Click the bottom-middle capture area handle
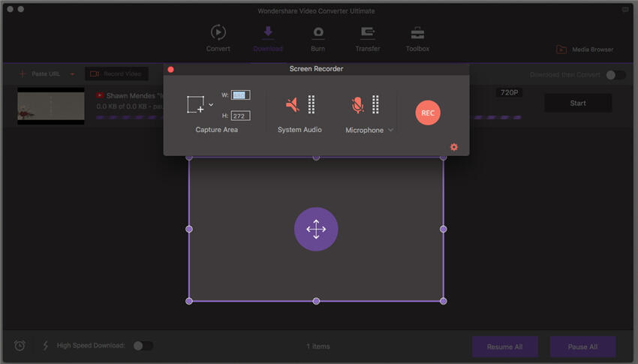 pyautogui.click(x=316, y=302)
